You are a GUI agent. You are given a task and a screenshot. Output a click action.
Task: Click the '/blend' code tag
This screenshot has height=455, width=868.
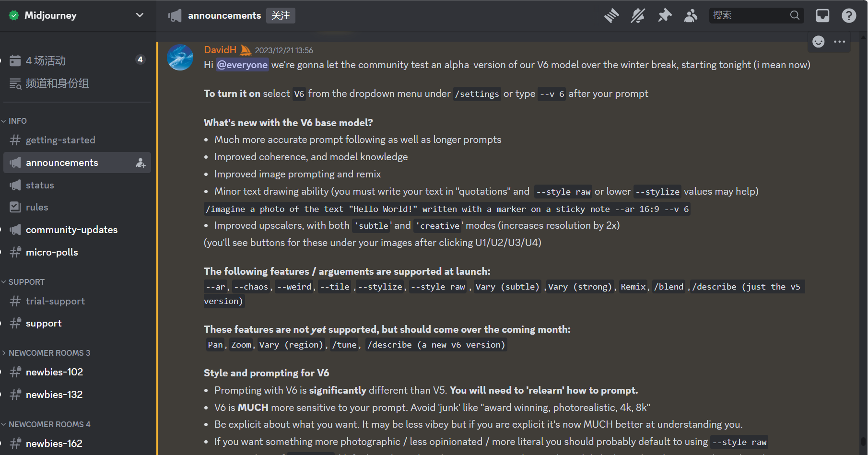tap(669, 287)
